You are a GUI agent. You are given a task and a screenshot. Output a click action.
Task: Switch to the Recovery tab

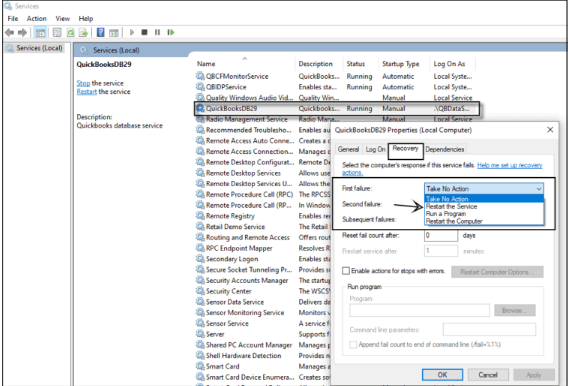pos(405,148)
